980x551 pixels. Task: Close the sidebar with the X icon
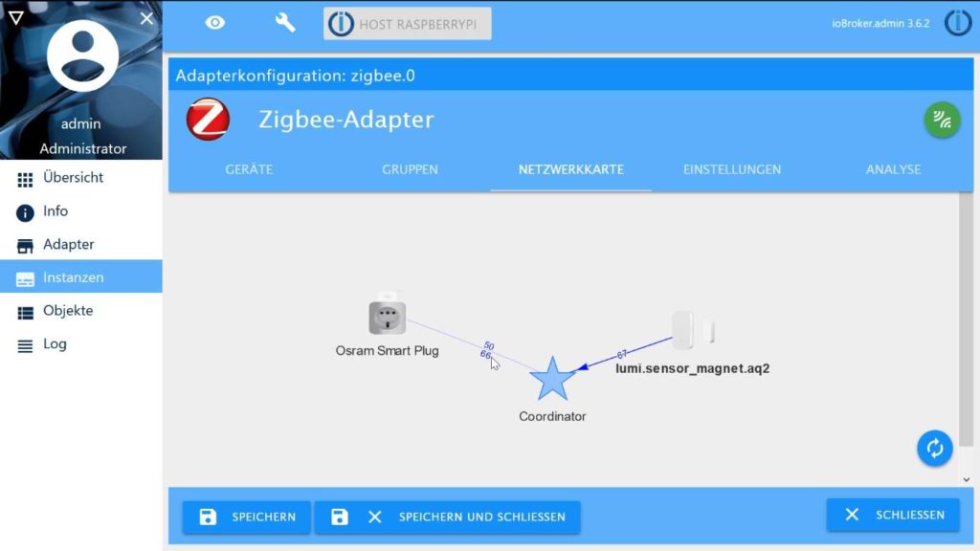point(146,18)
